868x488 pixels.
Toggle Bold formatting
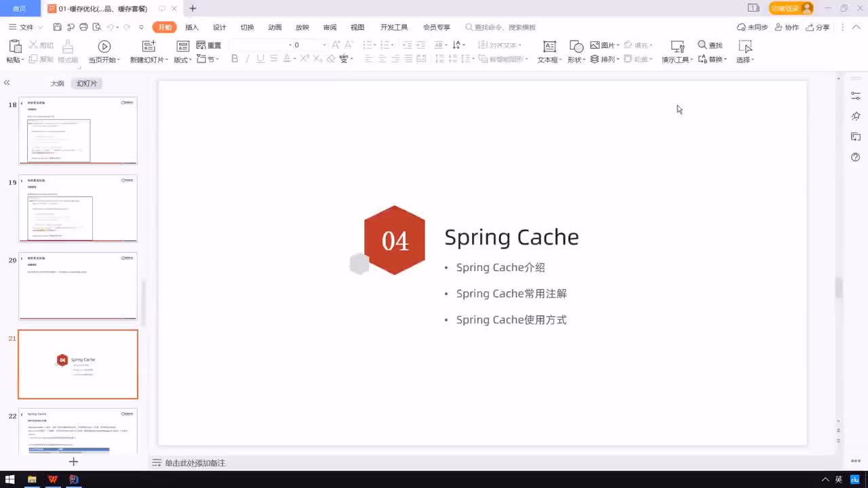coord(235,59)
